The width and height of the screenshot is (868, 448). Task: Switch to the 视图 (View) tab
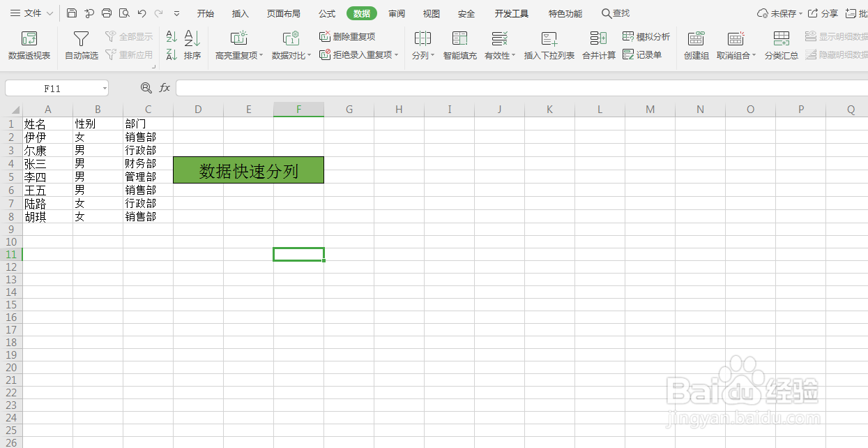(432, 13)
